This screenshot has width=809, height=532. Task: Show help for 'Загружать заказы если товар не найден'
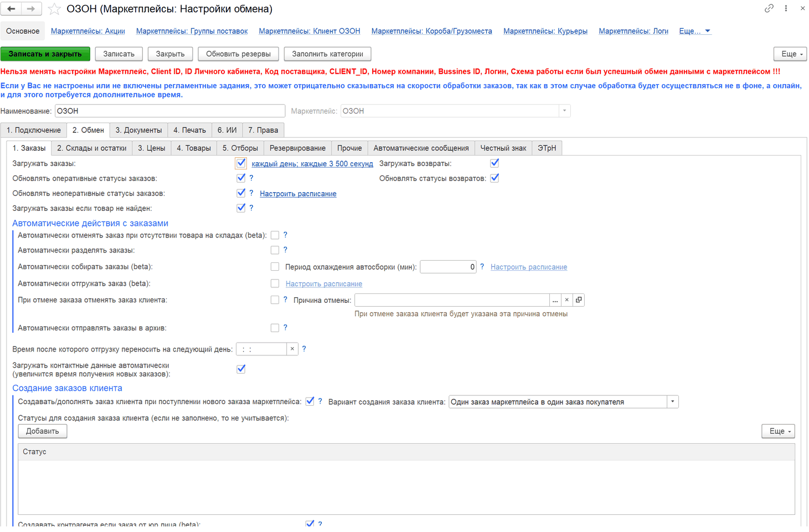[251, 208]
